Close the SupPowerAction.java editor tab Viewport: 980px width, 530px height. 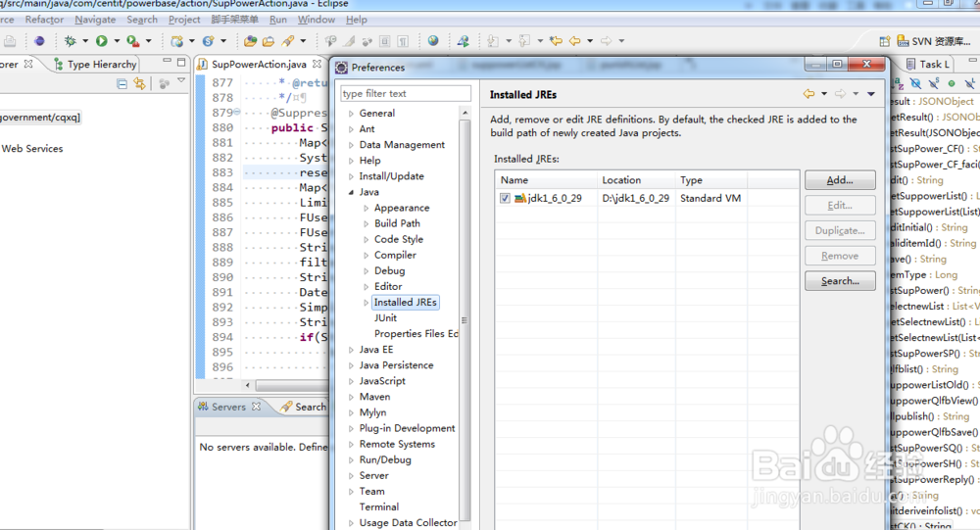[x=317, y=64]
